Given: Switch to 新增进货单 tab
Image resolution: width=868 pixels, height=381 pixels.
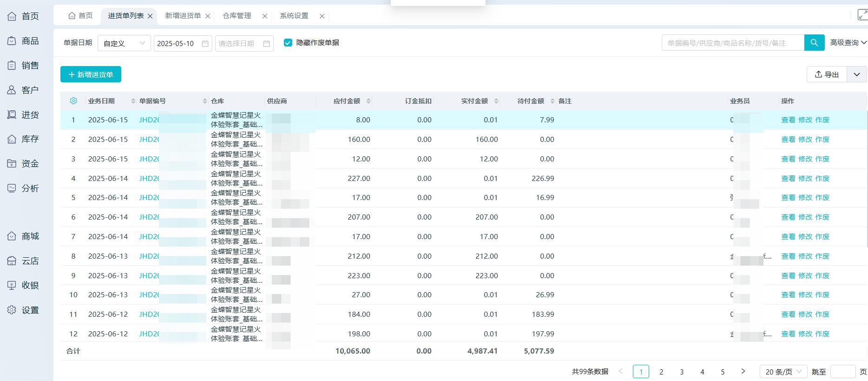Looking at the screenshot, I should (x=183, y=16).
